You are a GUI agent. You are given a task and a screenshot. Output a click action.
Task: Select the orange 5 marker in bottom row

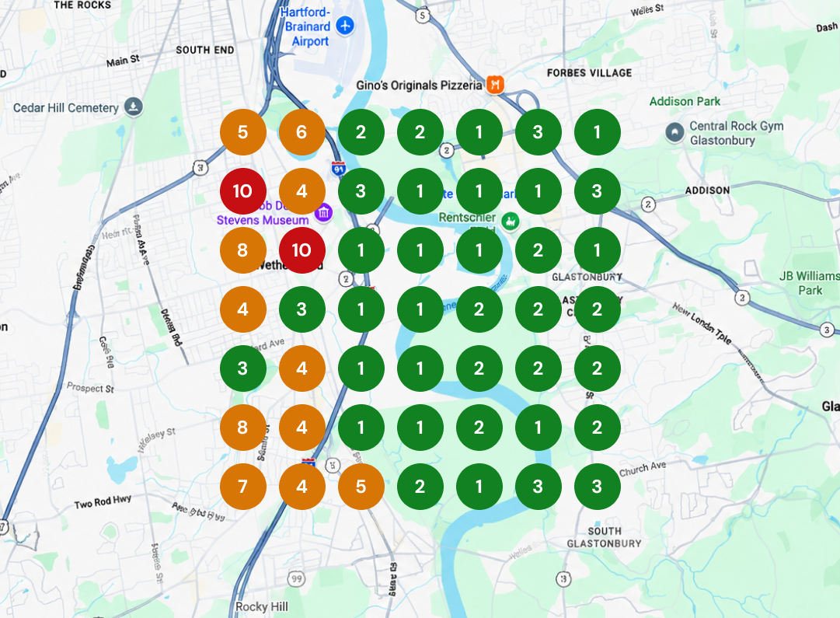point(361,486)
